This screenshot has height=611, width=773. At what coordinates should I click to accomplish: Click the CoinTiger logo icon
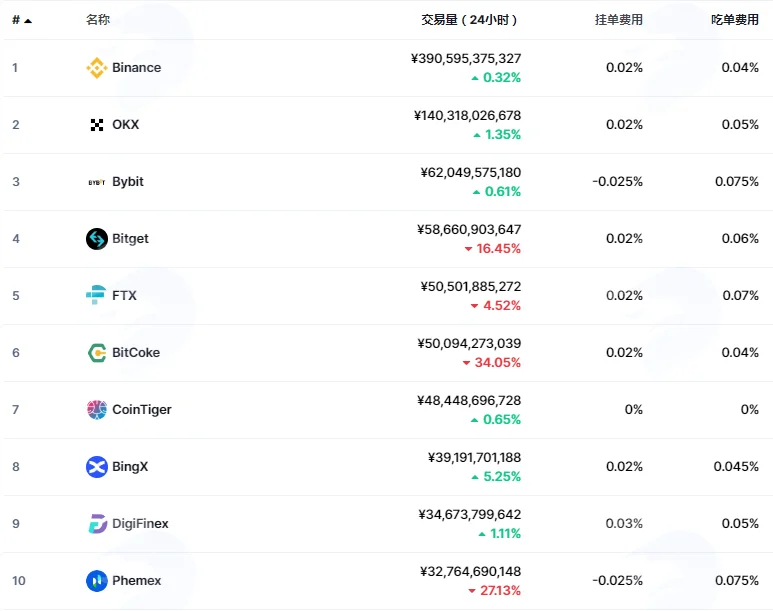point(97,410)
